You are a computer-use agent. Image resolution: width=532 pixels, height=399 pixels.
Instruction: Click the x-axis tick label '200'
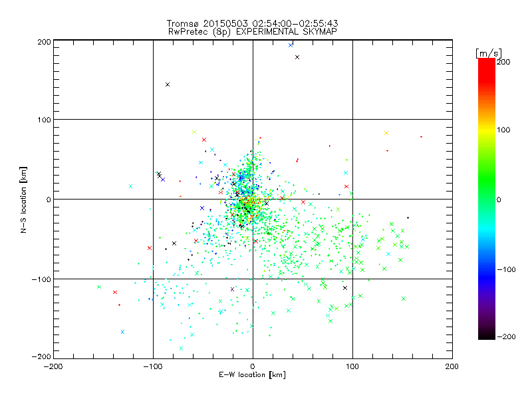tap(452, 366)
